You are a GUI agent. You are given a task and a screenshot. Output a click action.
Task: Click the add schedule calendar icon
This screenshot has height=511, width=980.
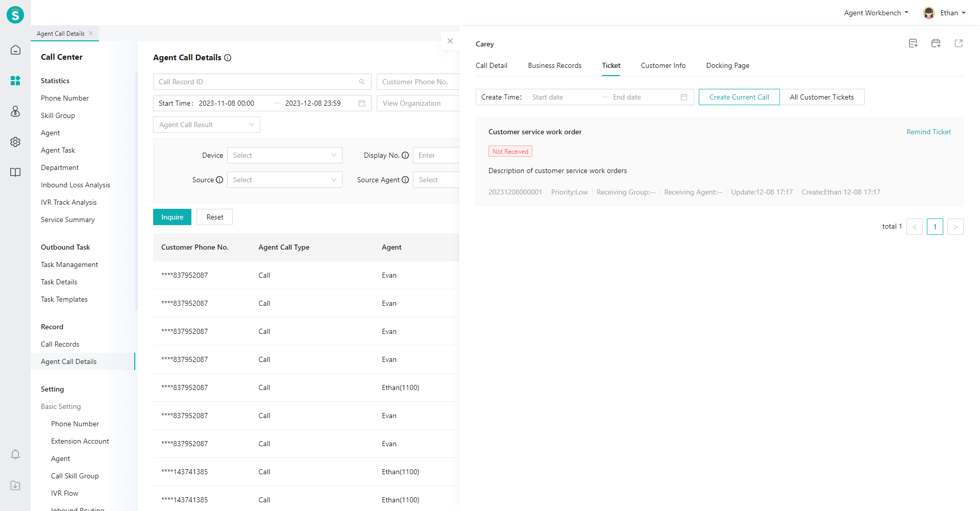936,43
